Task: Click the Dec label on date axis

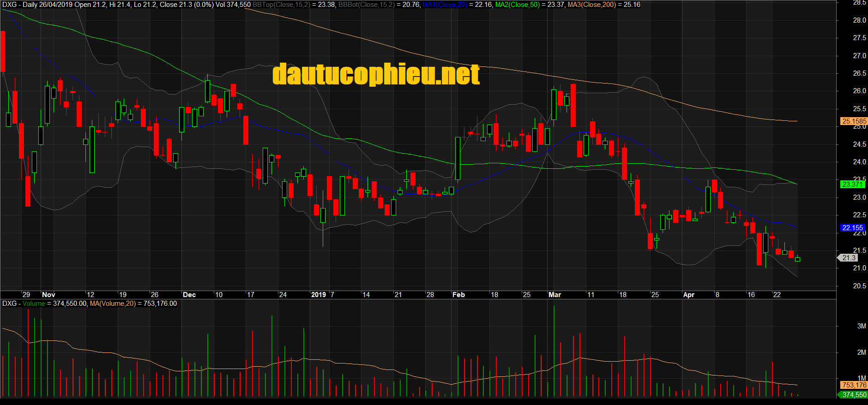Action: [x=189, y=295]
